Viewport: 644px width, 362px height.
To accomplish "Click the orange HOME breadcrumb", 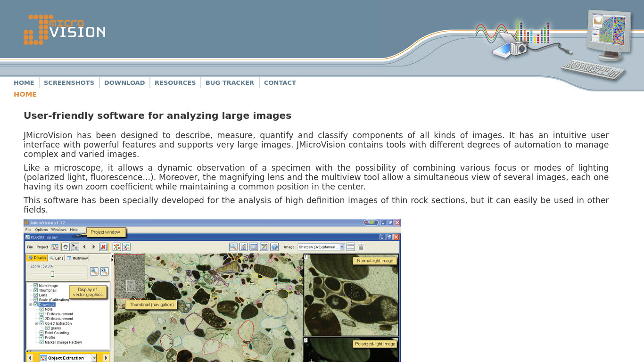I will [x=25, y=94].
